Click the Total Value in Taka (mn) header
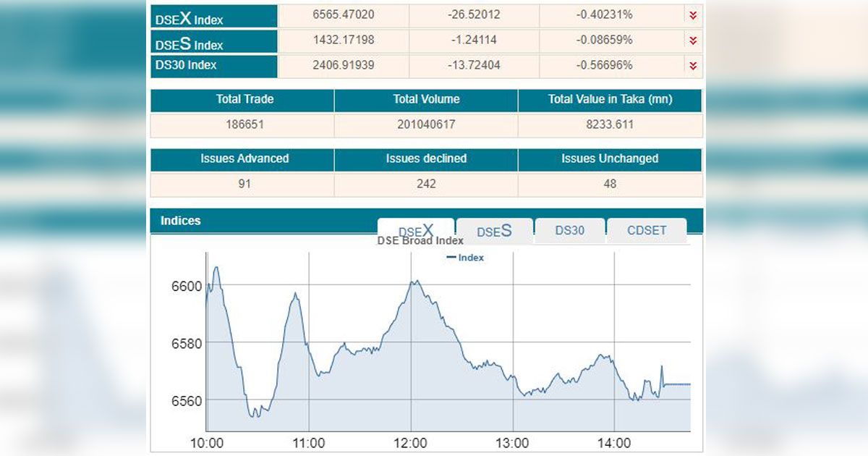Screen dimensions: 868x456 (610, 99)
